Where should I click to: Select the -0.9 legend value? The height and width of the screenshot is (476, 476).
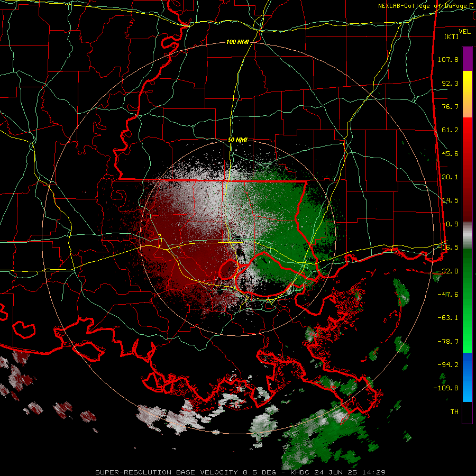point(450,224)
